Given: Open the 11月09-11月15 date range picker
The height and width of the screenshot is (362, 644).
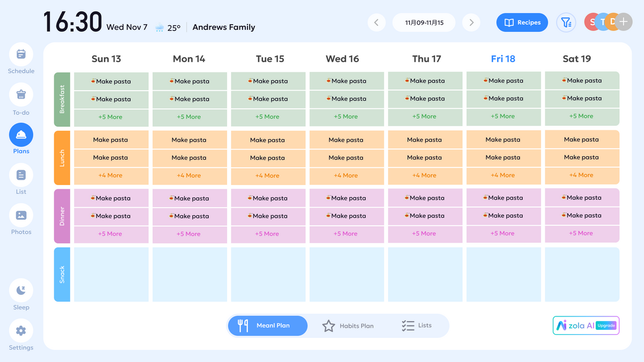Looking at the screenshot, I should [x=424, y=23].
